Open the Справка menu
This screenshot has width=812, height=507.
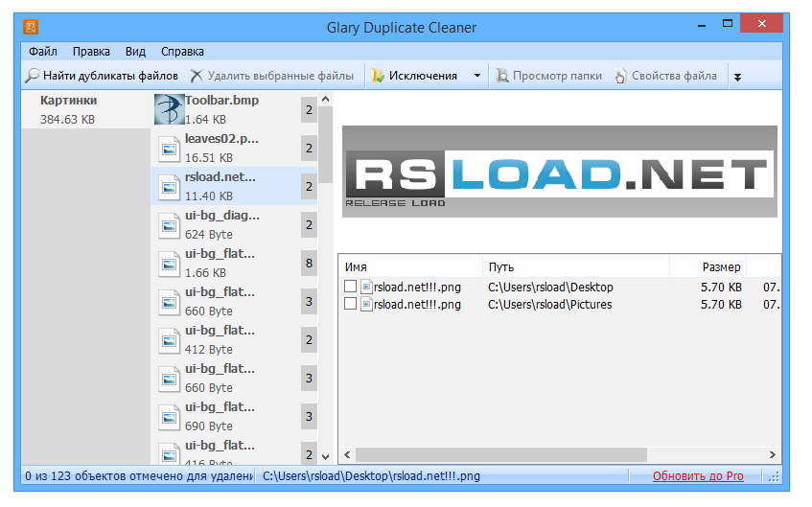(182, 52)
